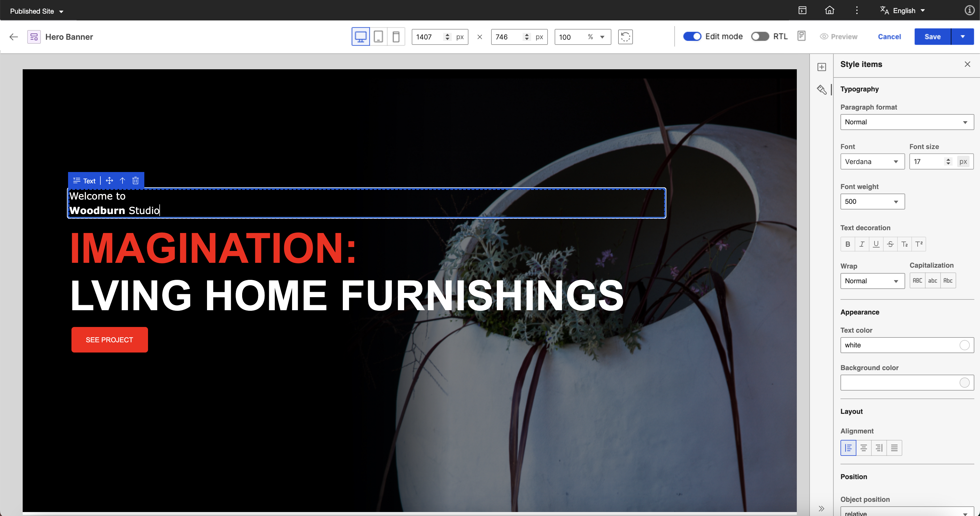Click the width stepper arrows

coord(447,37)
